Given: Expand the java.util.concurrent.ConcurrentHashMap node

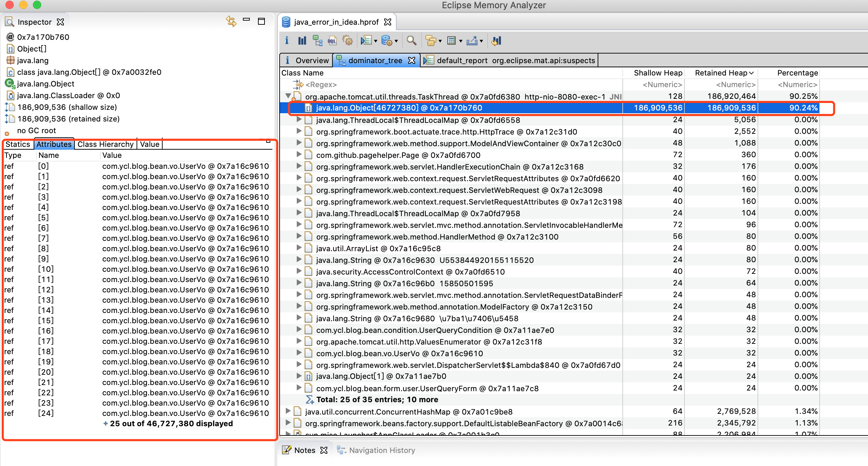Looking at the screenshot, I should tap(288, 411).
